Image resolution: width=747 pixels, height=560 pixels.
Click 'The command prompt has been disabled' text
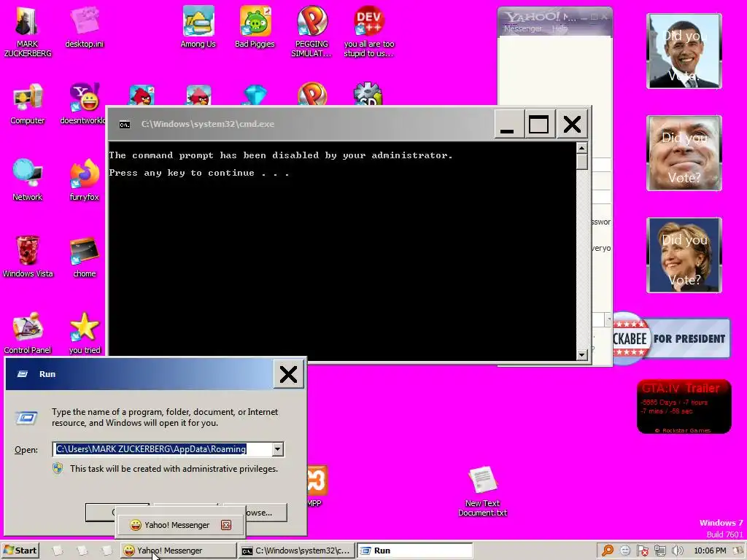281,155
